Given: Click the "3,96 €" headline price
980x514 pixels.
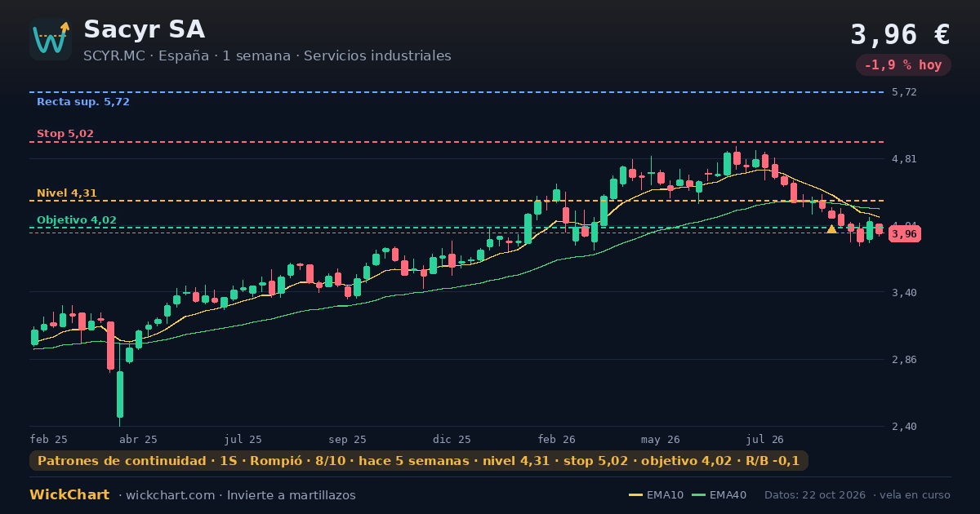Looking at the screenshot, I should pyautogui.click(x=900, y=35).
